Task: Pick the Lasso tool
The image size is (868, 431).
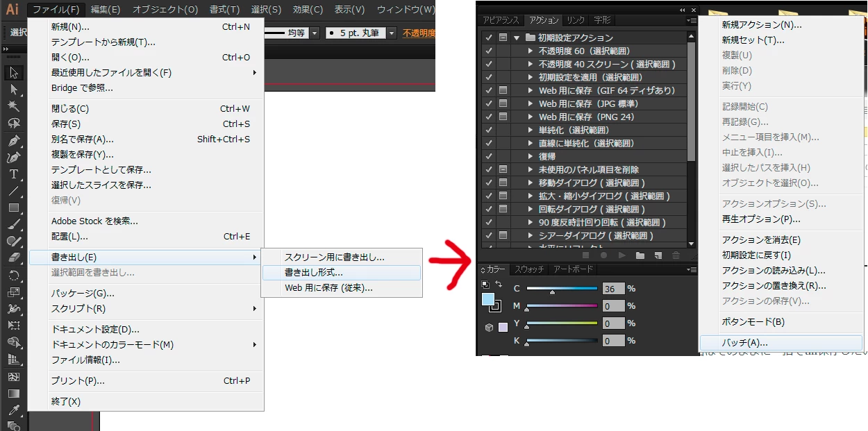Action: tap(13, 123)
